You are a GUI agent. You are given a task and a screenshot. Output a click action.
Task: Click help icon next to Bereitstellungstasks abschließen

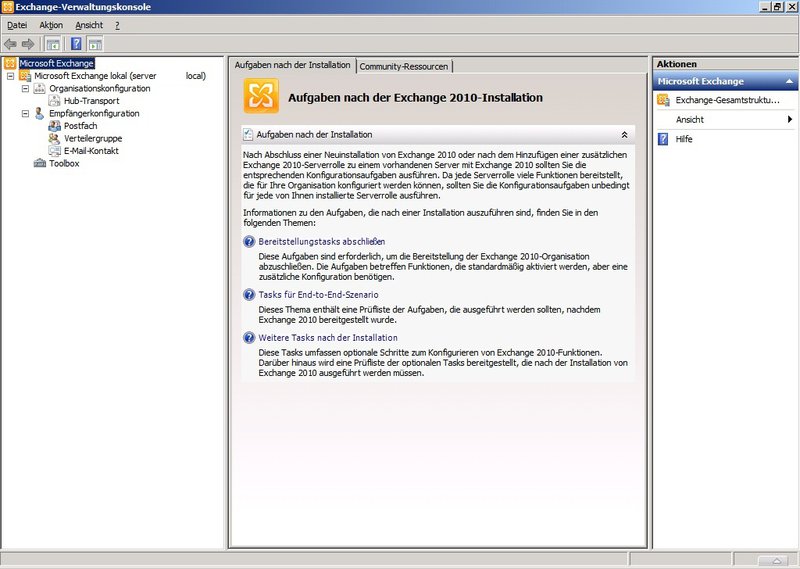click(249, 242)
